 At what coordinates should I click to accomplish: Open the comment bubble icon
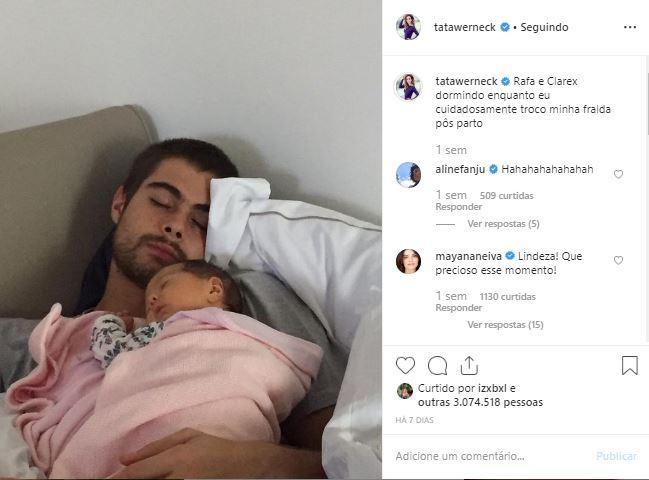[437, 366]
